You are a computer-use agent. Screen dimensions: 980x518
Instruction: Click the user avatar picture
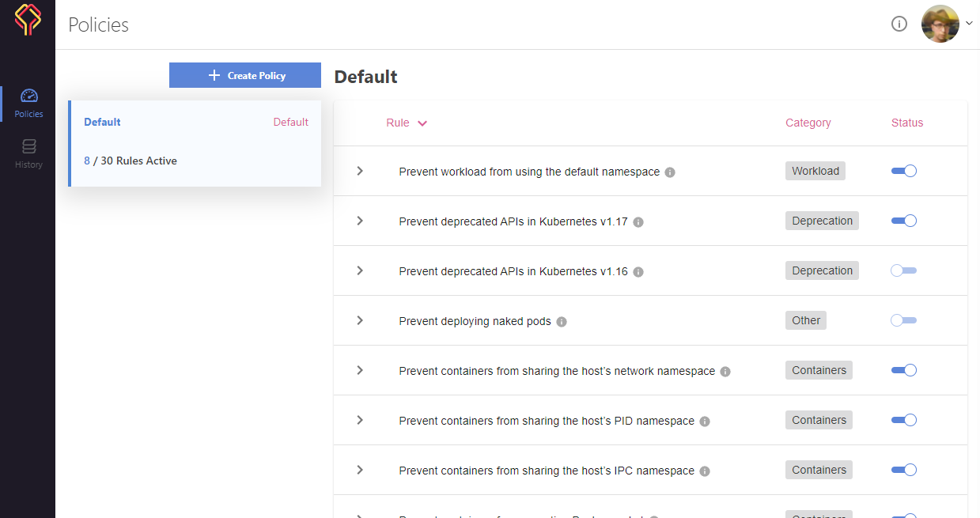tap(940, 24)
